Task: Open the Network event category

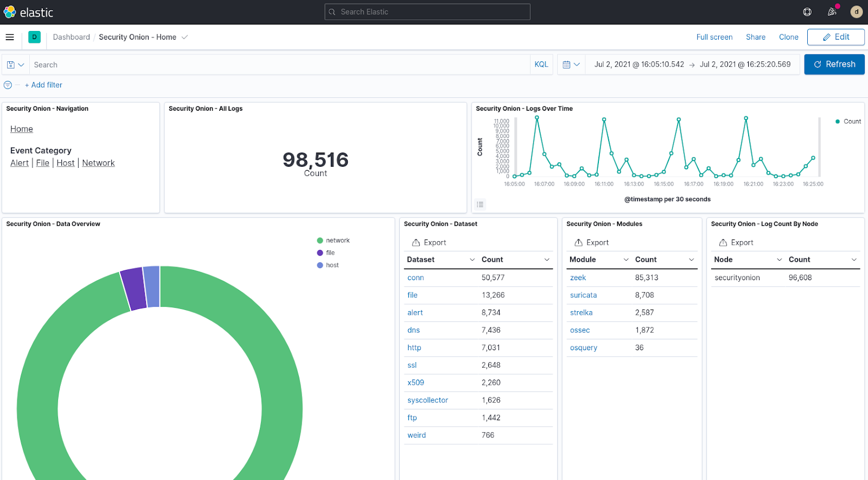Action: [x=98, y=163]
